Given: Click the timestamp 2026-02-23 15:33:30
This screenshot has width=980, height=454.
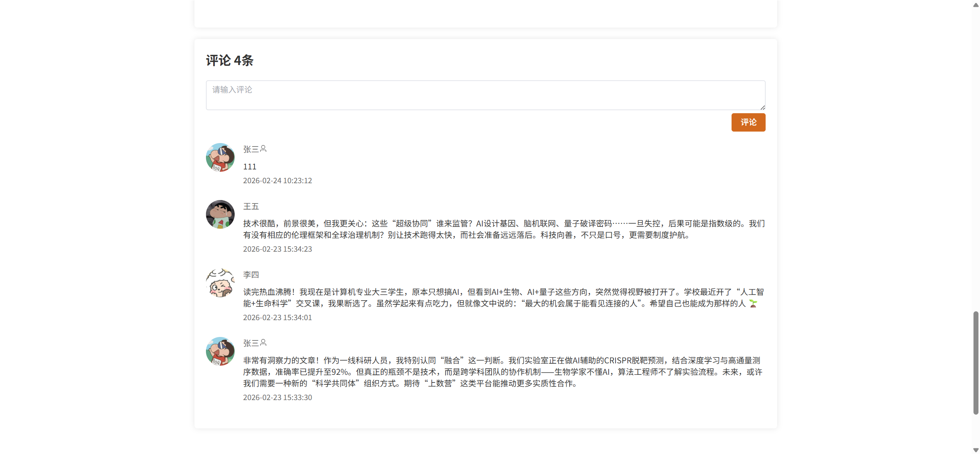Looking at the screenshot, I should [x=277, y=397].
